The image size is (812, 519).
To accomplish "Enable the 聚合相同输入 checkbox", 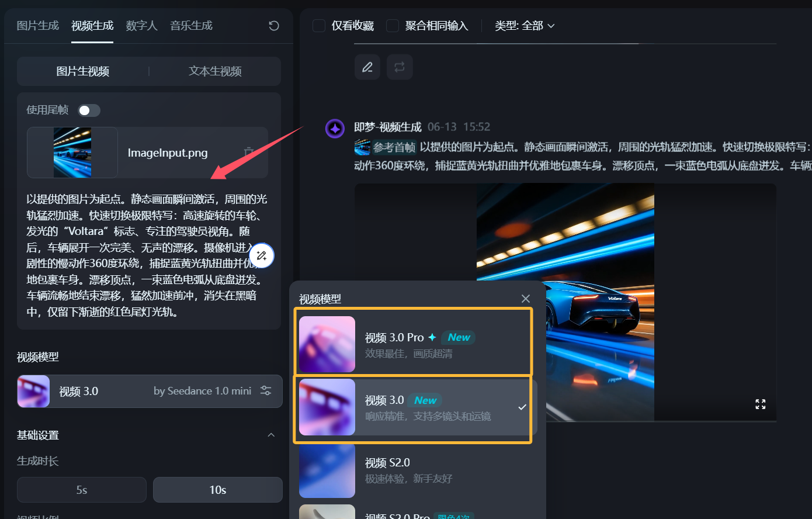I will 393,26.
